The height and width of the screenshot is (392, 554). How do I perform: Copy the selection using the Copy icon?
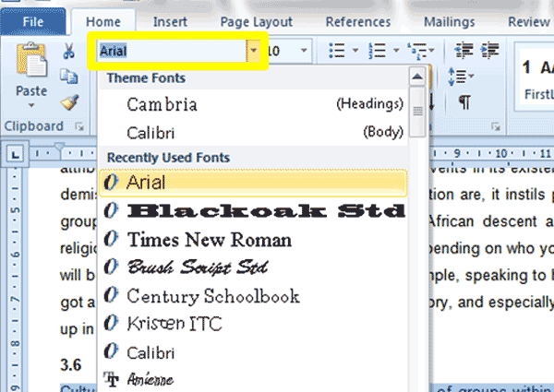68,77
